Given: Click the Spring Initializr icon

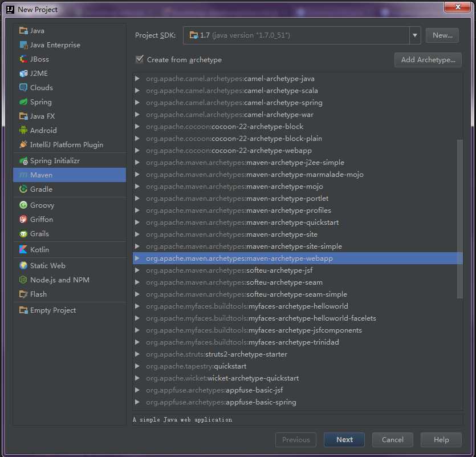Looking at the screenshot, I should coord(23,161).
